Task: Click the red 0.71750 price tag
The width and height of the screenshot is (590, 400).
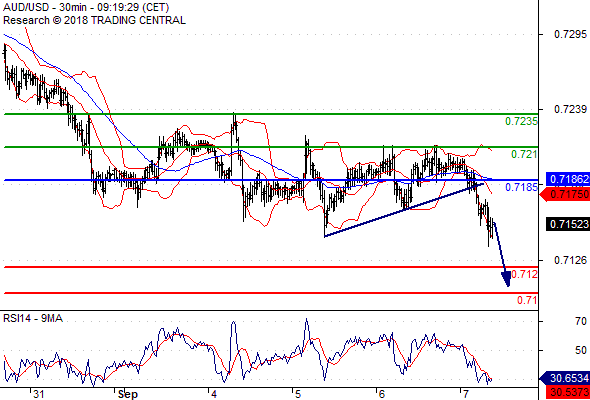Action: pyautogui.click(x=565, y=195)
